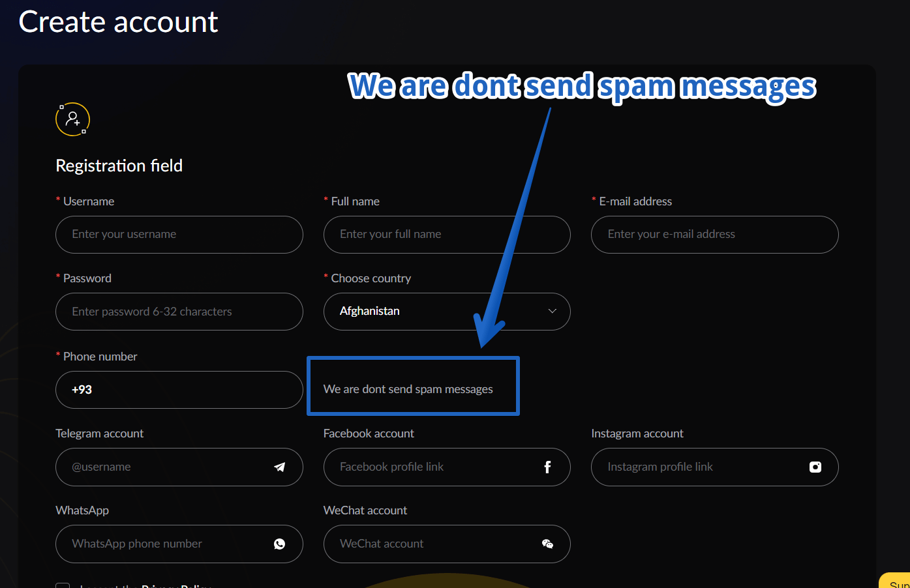Viewport: 910px width, 588px height.
Task: Select the Telegram @username field
Action: point(179,467)
